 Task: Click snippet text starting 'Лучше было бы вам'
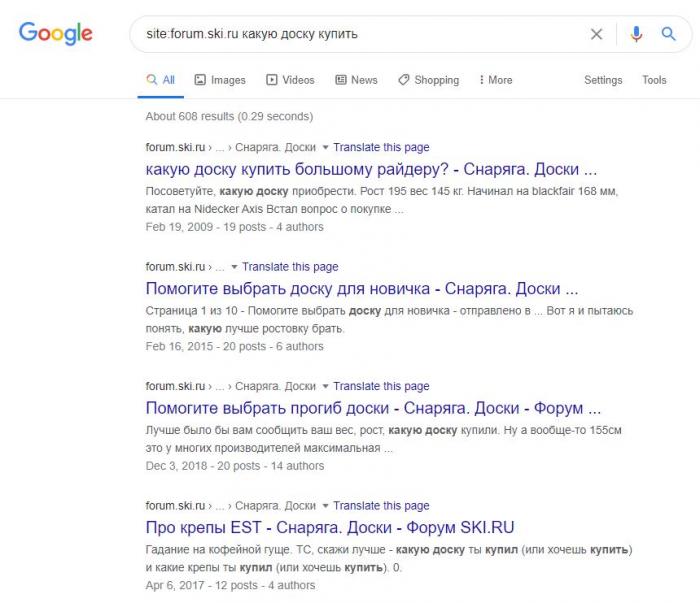point(383,439)
